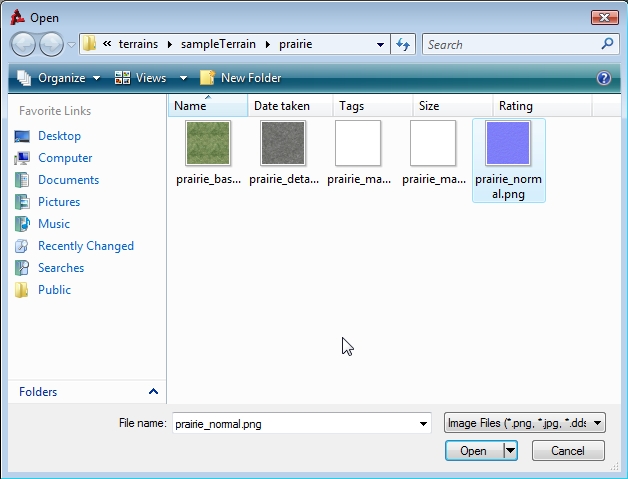The width and height of the screenshot is (628, 479).
Task: Click the Open button's dropdown arrow
Action: click(x=511, y=451)
